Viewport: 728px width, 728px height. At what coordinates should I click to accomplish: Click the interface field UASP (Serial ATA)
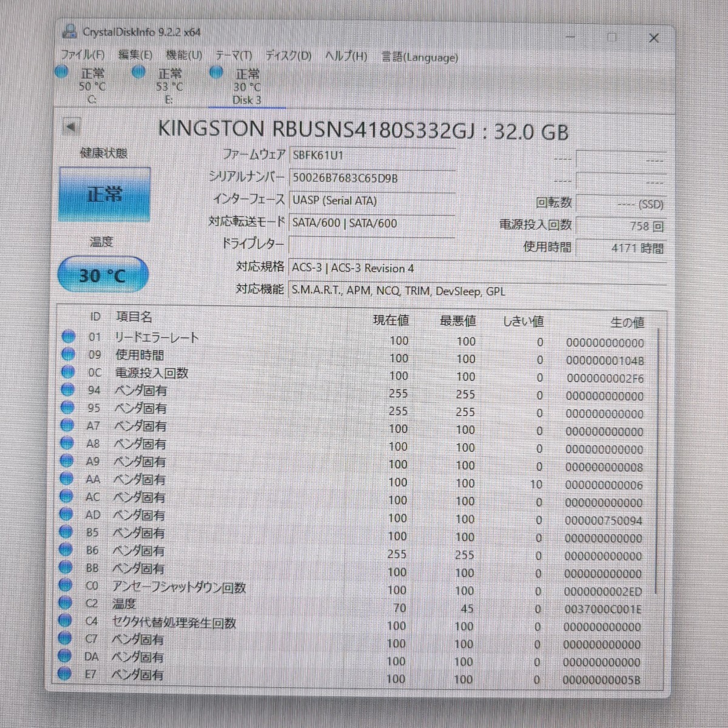click(x=372, y=200)
